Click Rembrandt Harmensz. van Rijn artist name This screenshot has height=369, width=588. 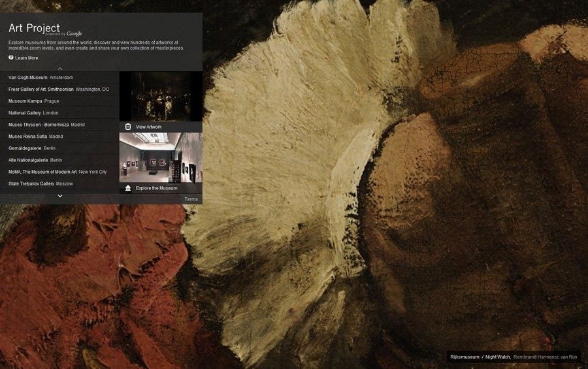point(545,357)
